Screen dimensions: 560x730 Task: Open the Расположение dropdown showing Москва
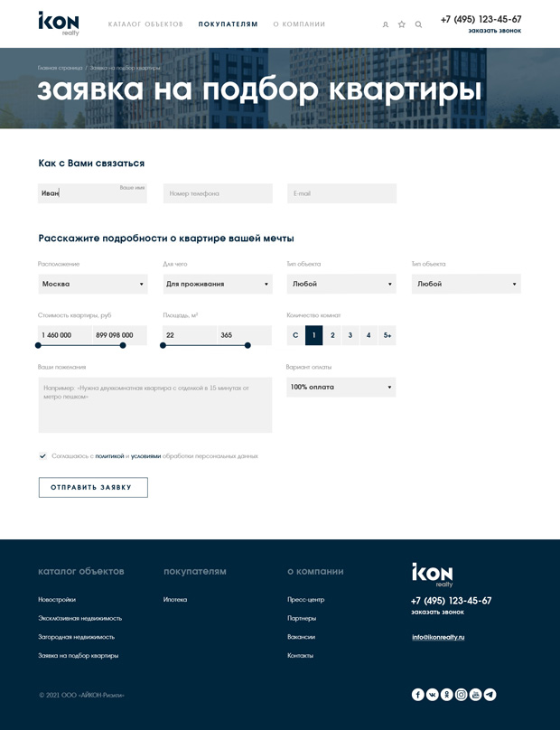(93, 284)
